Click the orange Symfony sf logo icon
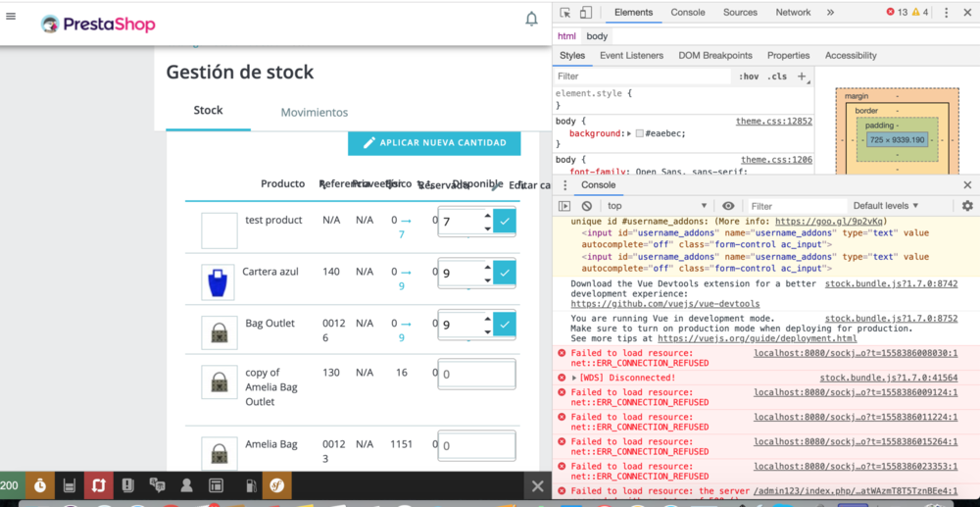The image size is (980, 507). 277,485
